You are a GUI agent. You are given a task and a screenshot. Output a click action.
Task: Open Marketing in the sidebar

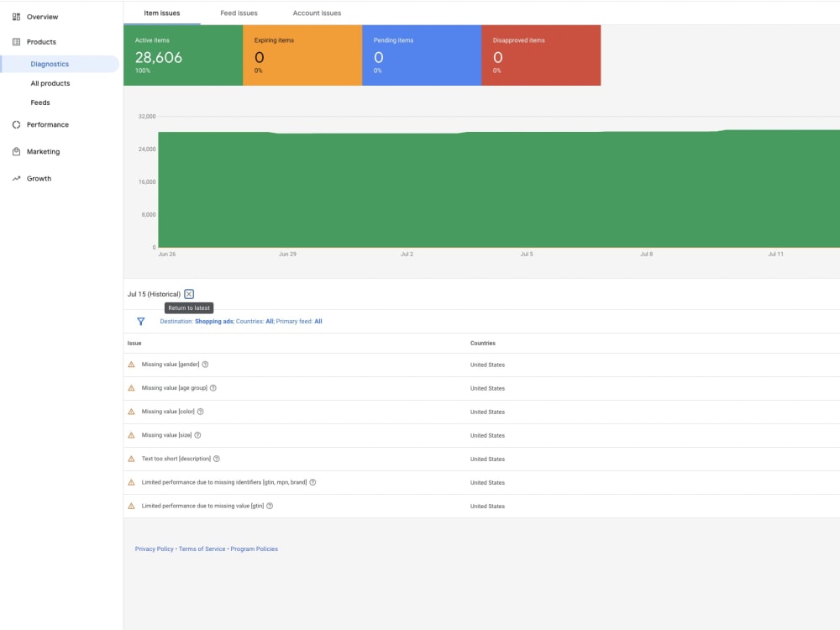[x=44, y=151]
